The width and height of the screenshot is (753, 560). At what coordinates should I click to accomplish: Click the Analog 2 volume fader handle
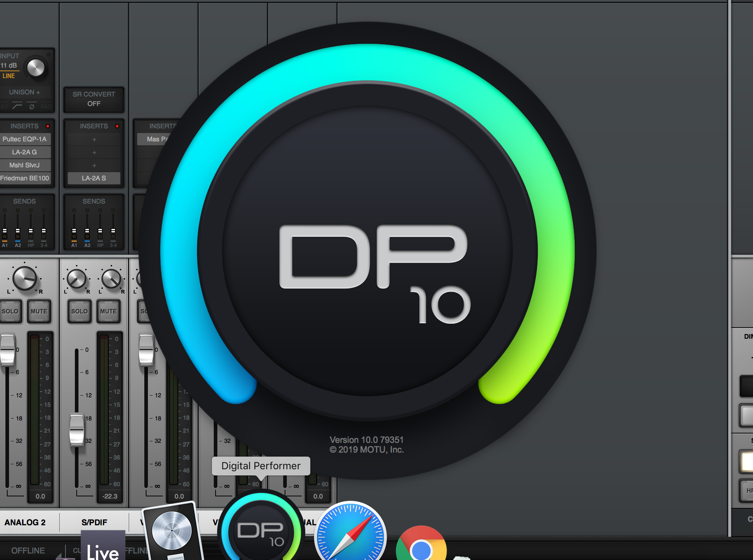point(7,350)
